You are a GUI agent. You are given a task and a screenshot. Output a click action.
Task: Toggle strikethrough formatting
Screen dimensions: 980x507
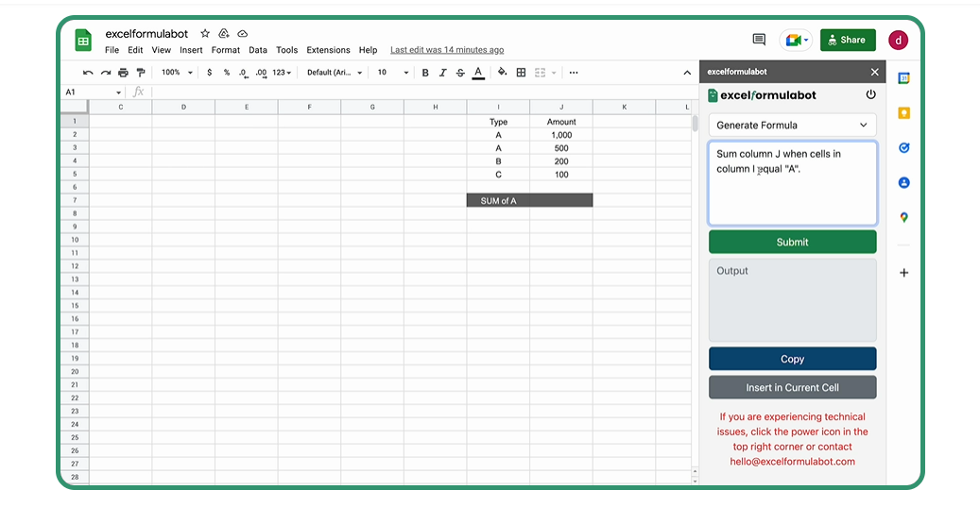pyautogui.click(x=460, y=73)
